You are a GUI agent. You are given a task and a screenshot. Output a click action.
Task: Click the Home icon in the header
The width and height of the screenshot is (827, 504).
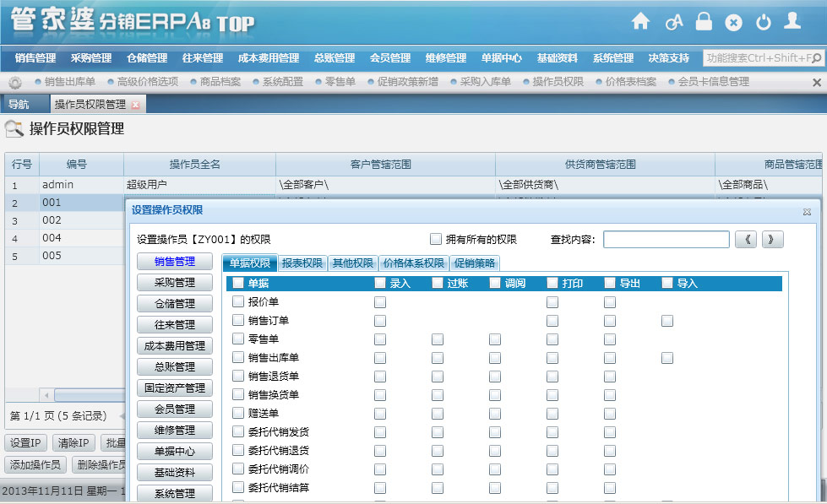(x=641, y=22)
